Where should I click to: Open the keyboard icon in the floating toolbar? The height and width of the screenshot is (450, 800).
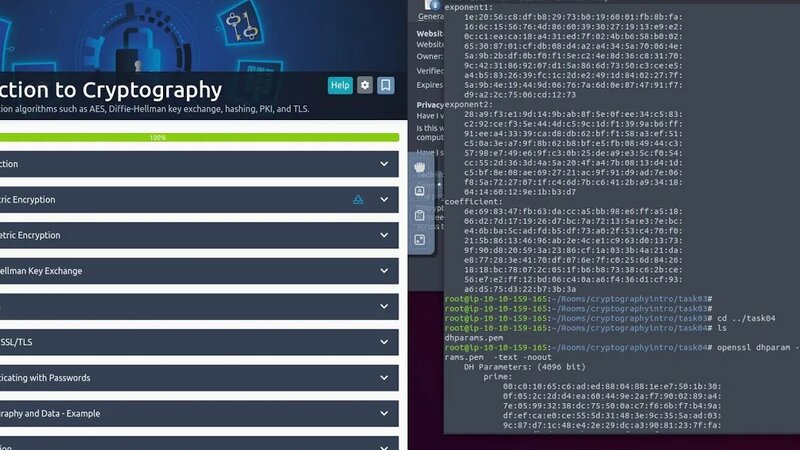419,191
